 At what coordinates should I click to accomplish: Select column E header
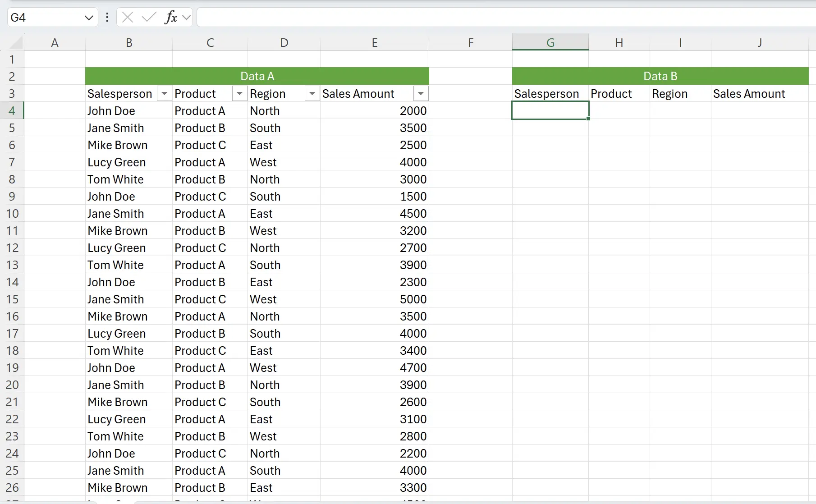(x=374, y=43)
